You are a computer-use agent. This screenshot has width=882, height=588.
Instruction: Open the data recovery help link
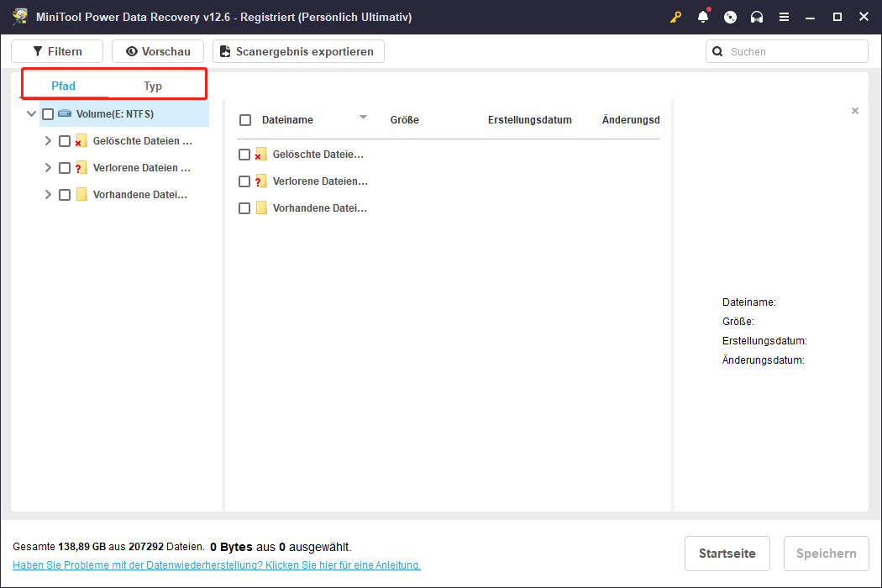coord(217,565)
